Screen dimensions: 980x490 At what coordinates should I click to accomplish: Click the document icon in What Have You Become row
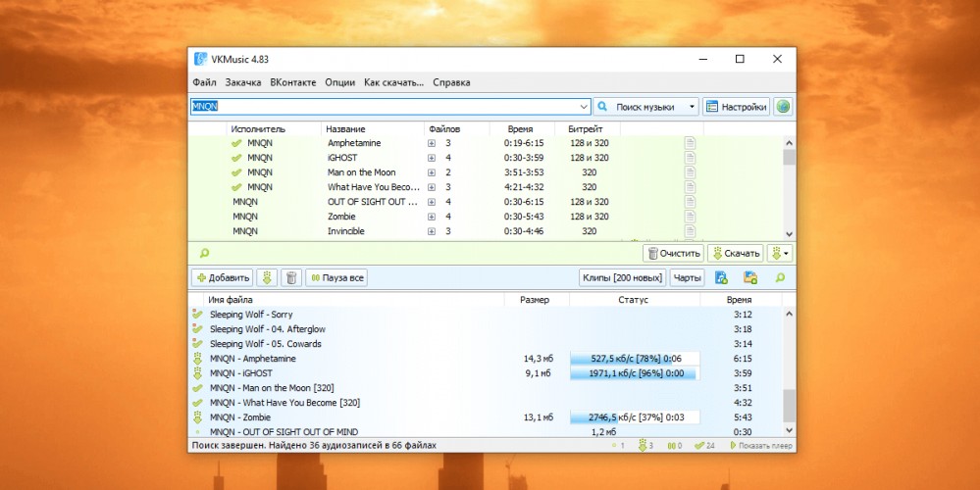click(x=690, y=187)
